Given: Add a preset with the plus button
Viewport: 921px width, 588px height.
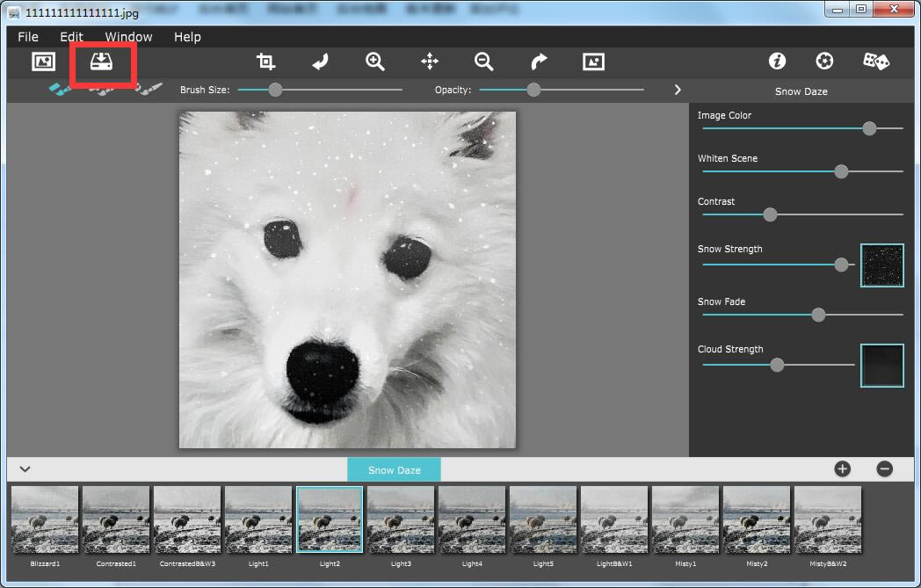Looking at the screenshot, I should pyautogui.click(x=842, y=469).
